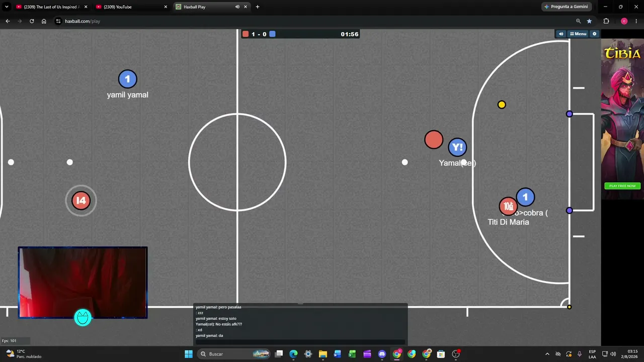The image size is (644, 362).
Task: Click the cyan cat avatar icon
Action: (x=83, y=317)
